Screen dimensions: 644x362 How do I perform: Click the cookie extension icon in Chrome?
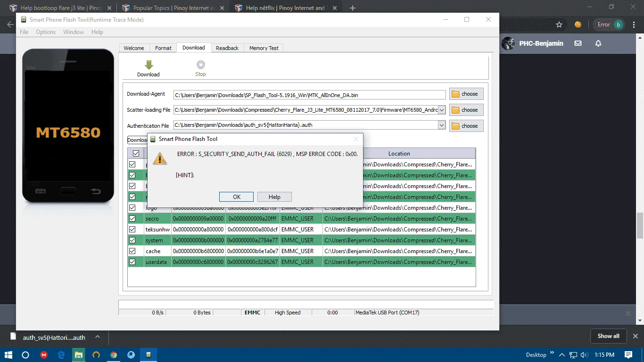(x=578, y=25)
